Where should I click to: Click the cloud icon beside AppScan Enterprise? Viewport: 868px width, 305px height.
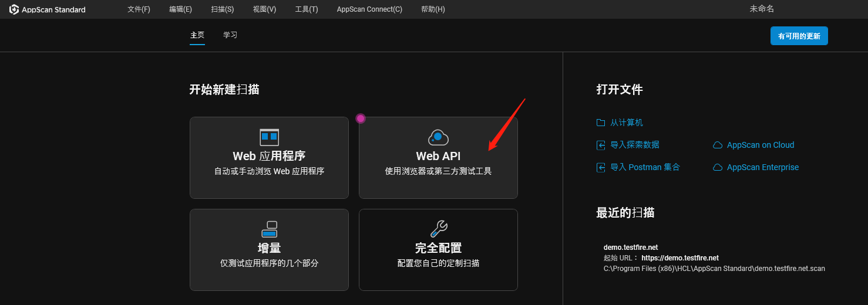pyautogui.click(x=717, y=167)
